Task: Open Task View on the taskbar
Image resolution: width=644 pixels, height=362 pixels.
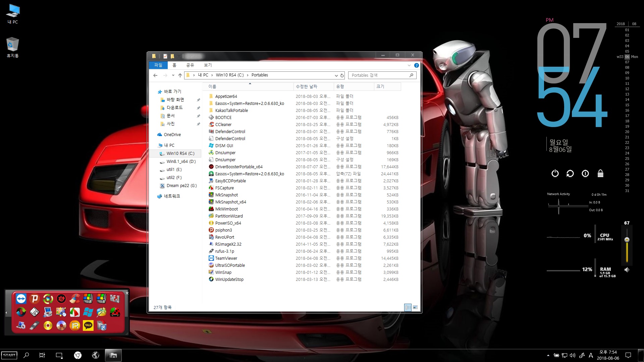Action: click(42, 355)
